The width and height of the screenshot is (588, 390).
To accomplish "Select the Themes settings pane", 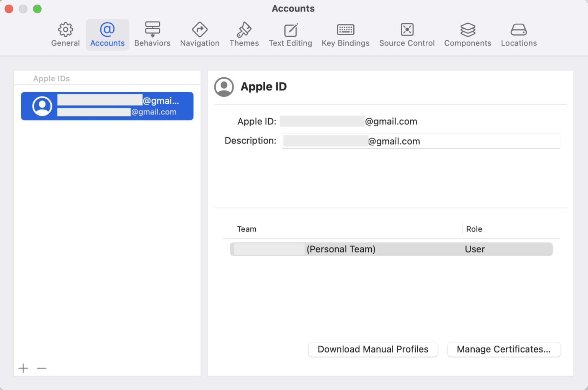I will click(244, 34).
